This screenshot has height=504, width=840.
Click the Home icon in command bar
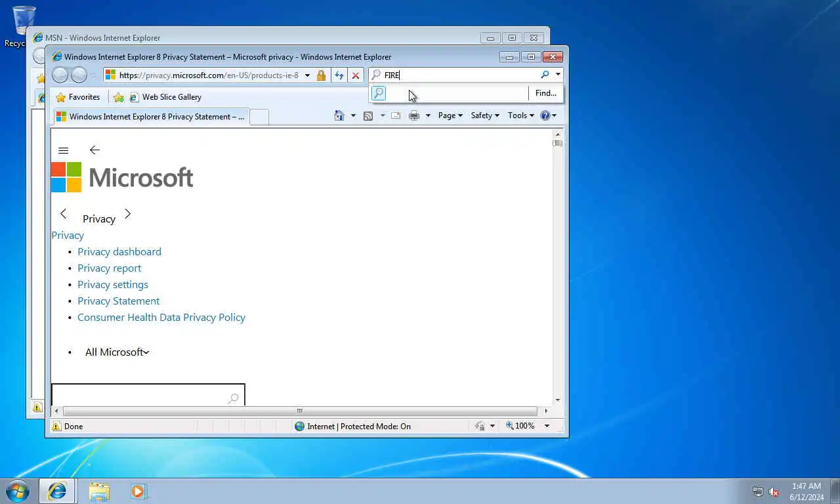coord(339,115)
